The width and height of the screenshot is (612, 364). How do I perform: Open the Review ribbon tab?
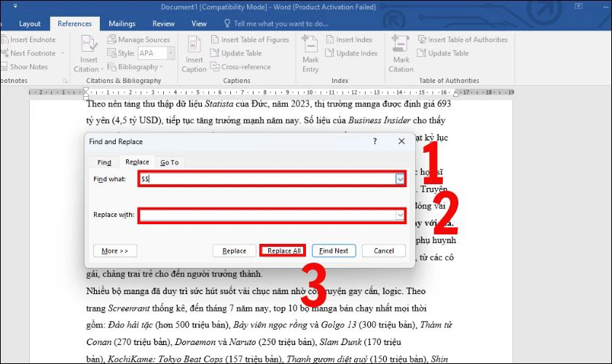click(163, 24)
